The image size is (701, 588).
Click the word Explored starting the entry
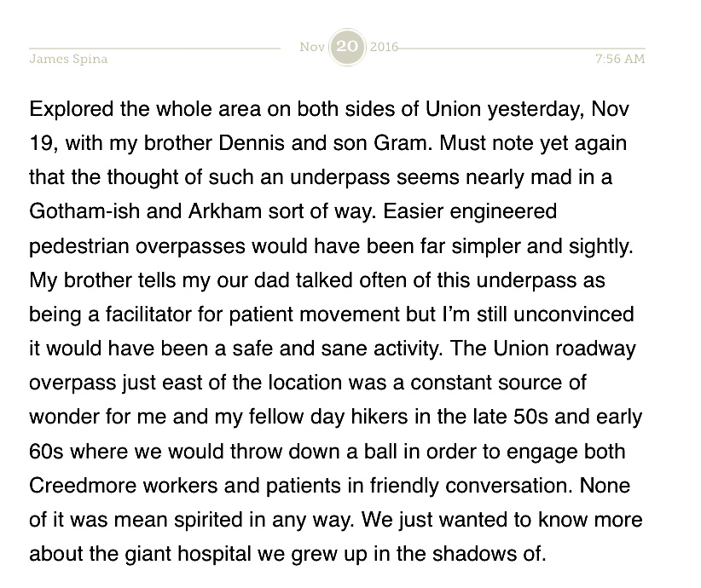[x=71, y=111]
